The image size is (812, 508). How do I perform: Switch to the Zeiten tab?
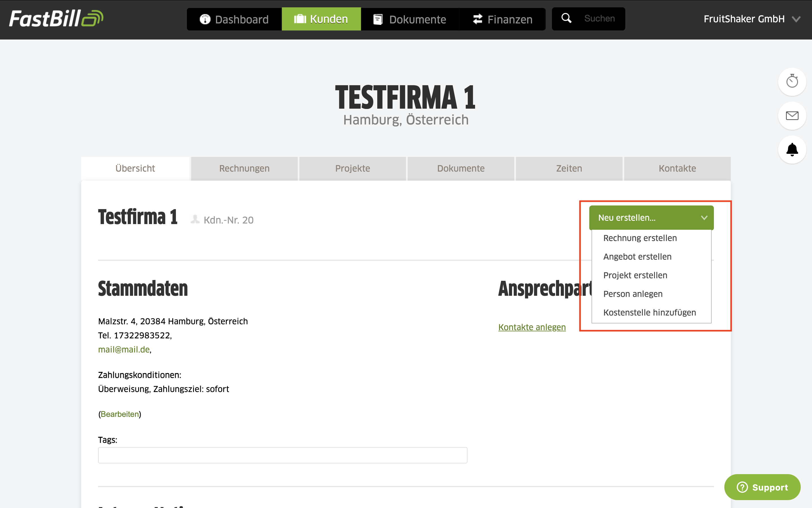pos(569,168)
